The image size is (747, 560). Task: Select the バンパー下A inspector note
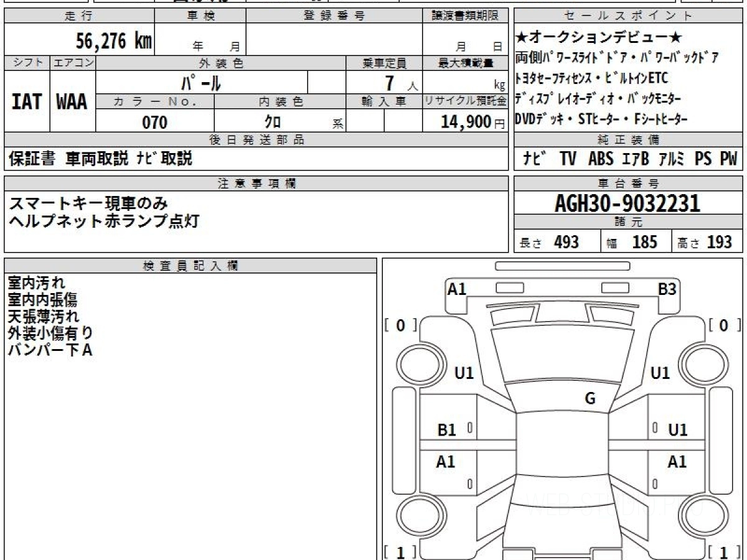50,350
